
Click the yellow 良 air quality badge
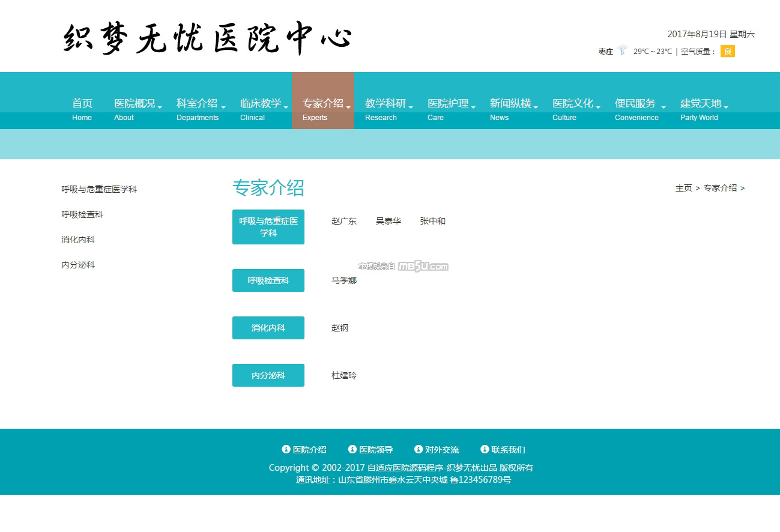(x=727, y=52)
